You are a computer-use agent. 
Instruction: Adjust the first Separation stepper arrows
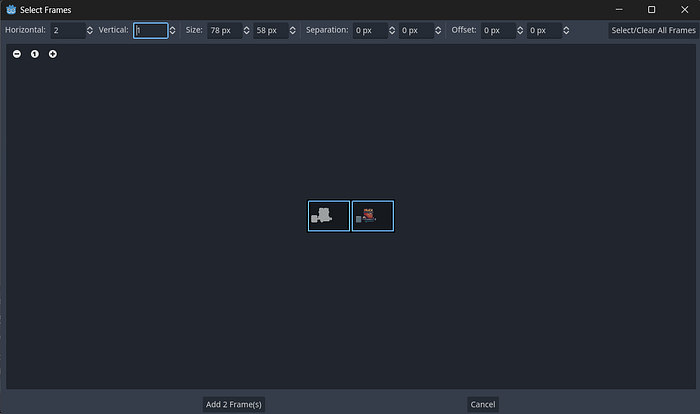[x=392, y=30]
